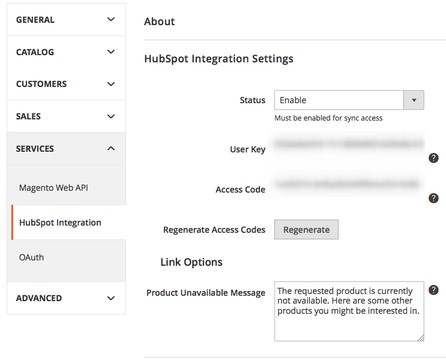The width and height of the screenshot is (446, 360).
Task: Click help icon beside User Key
Action: [x=433, y=158]
